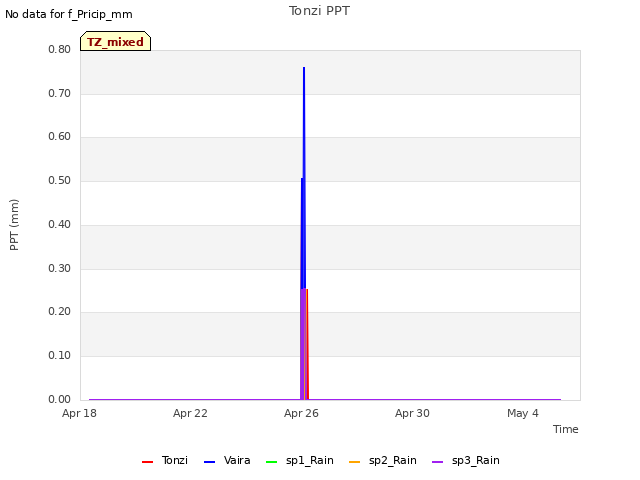640x480 pixels.
Task: Click the Apr 26 x-axis label
Action: point(301,413)
